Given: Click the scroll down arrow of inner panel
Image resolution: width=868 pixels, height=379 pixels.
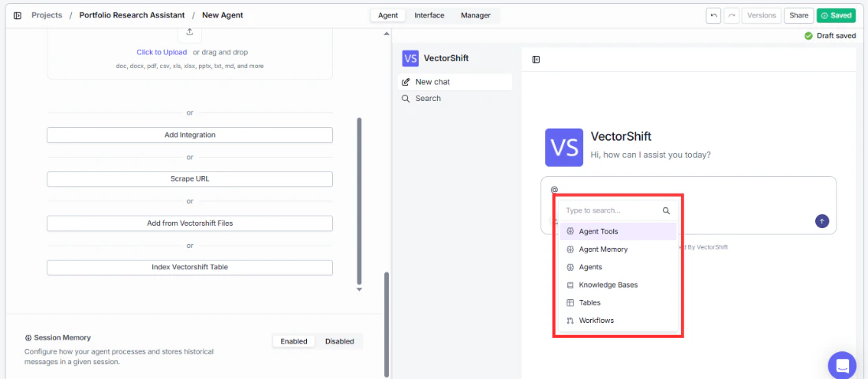Looking at the screenshot, I should tap(359, 289).
